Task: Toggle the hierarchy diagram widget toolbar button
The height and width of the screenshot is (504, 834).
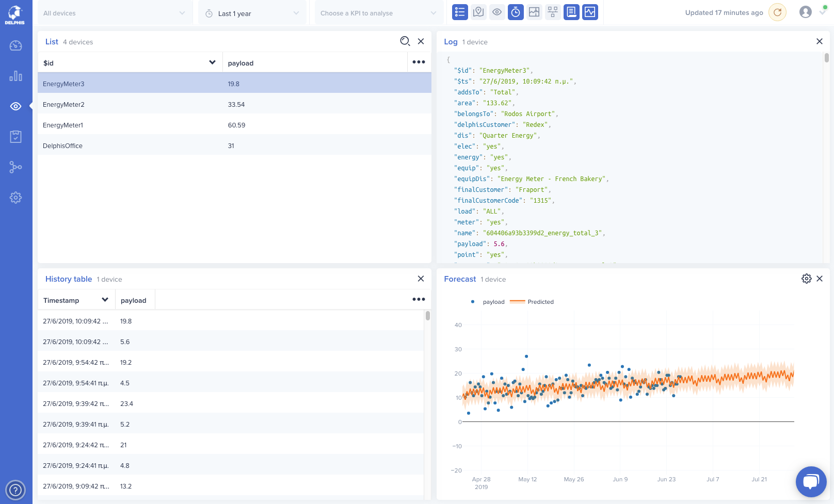Action: pos(553,12)
